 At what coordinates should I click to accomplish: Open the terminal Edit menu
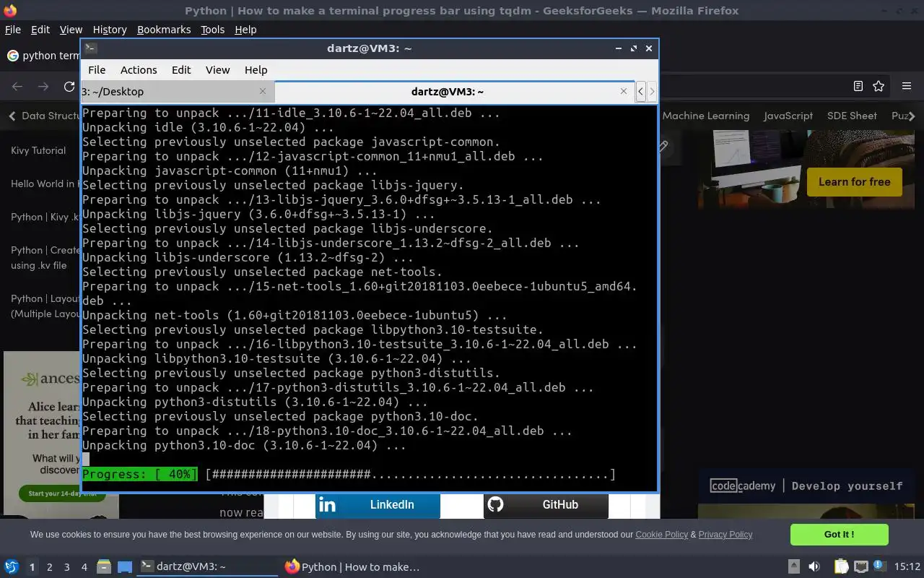(181, 70)
